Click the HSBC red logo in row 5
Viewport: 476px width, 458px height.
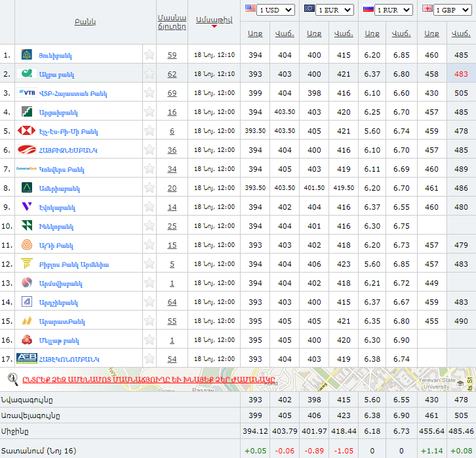26,131
